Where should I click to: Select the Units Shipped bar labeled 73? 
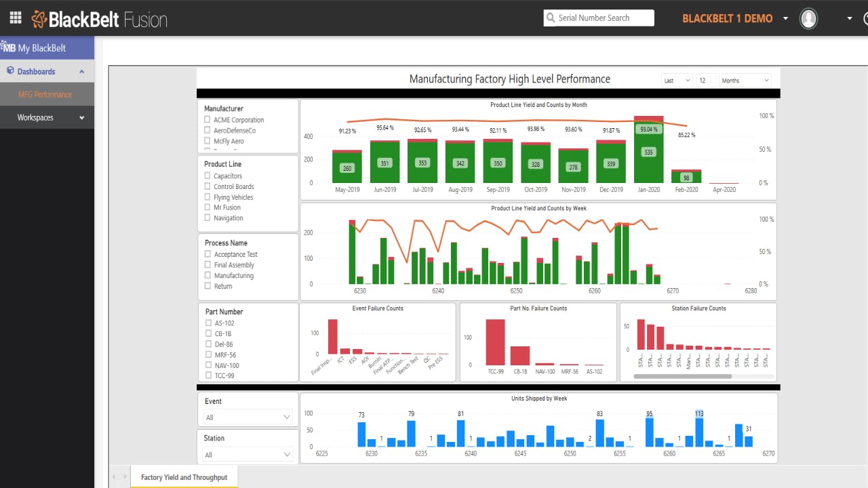361,434
